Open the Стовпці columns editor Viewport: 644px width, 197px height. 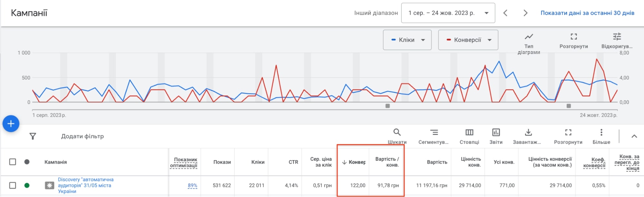[x=469, y=132]
